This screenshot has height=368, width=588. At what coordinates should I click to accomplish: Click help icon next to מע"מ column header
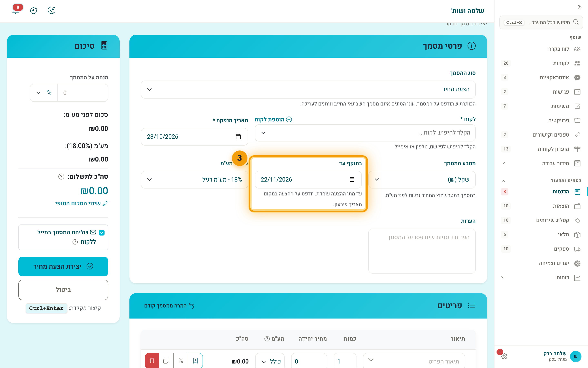(x=267, y=339)
